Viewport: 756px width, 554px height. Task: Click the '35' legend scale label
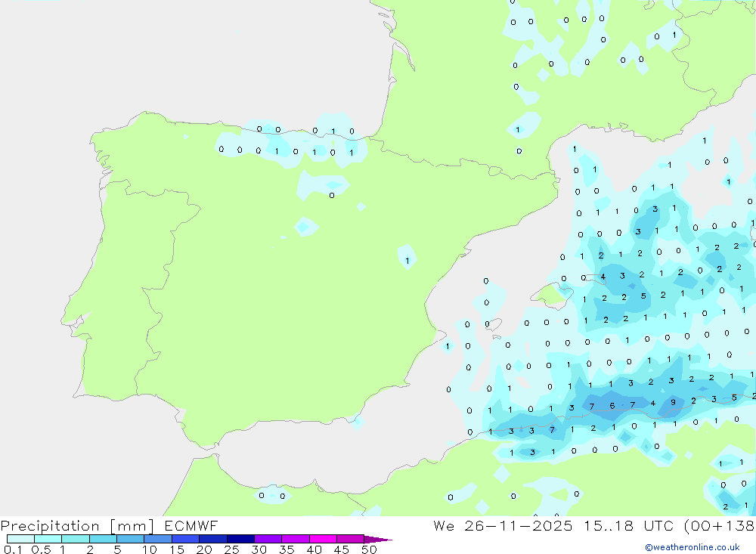pyautogui.click(x=287, y=549)
